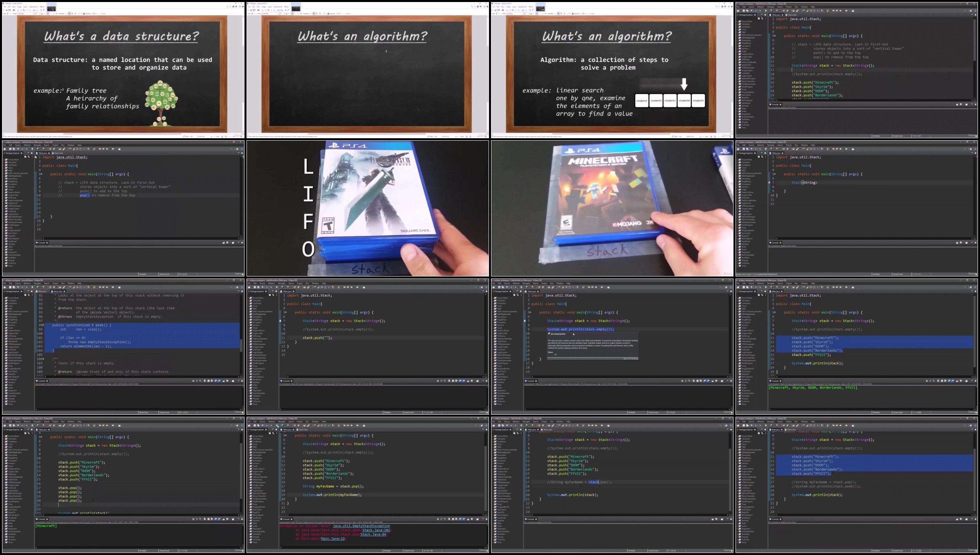Image resolution: width=980 pixels, height=555 pixels.
Task: Click the green Run button in the EmptyStackException Eclipse frame
Action: [277, 426]
